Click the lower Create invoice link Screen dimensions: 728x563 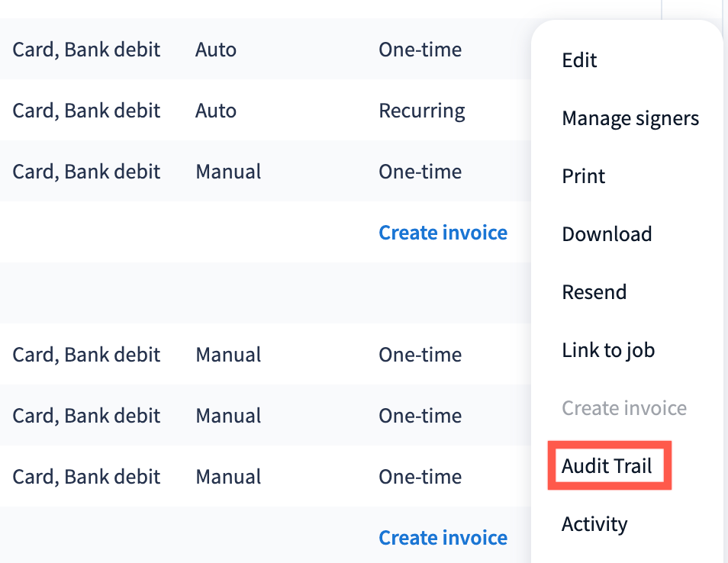pos(443,538)
